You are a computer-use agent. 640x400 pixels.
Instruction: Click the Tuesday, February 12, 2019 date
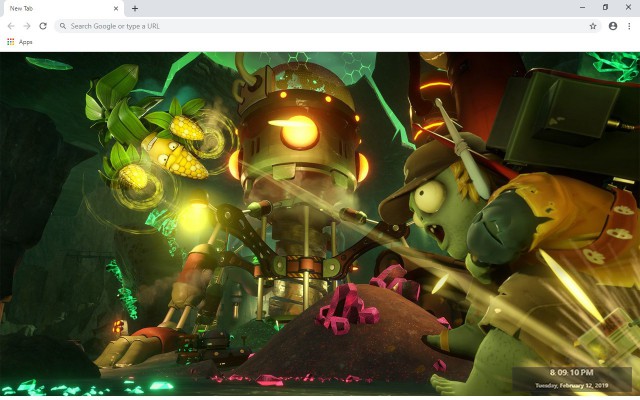point(571,385)
